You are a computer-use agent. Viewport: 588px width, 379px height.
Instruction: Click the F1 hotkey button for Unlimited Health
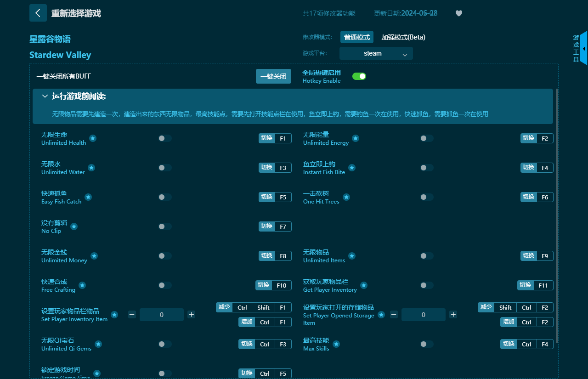(x=283, y=138)
